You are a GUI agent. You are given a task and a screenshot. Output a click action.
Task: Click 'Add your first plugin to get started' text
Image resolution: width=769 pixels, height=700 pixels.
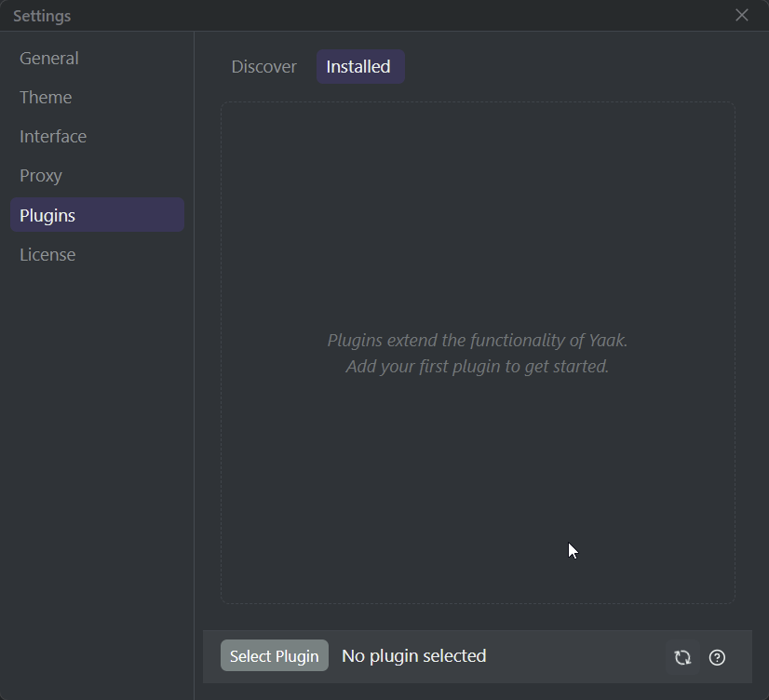pyautogui.click(x=478, y=367)
